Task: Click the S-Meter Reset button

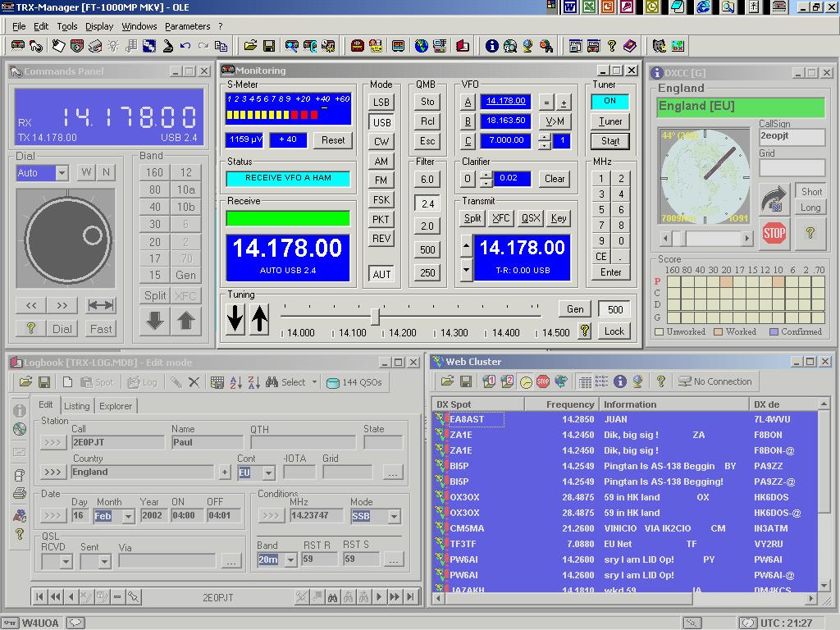Action: coord(333,140)
